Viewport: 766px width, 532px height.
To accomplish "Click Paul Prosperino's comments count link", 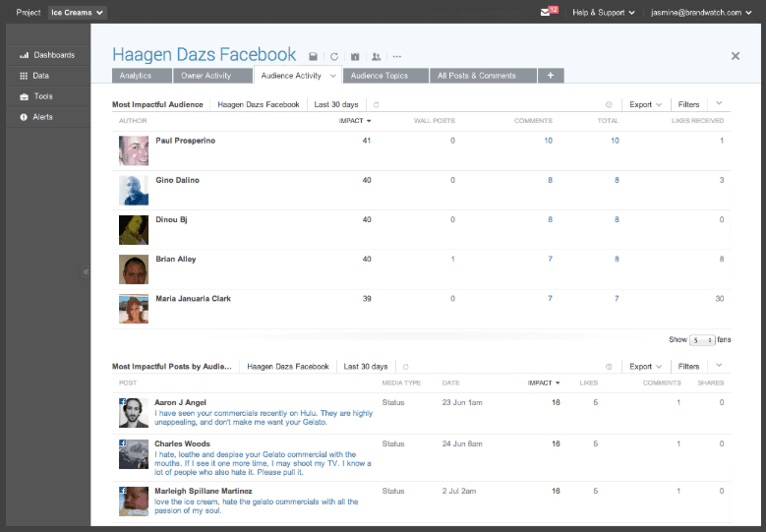I will (548, 141).
